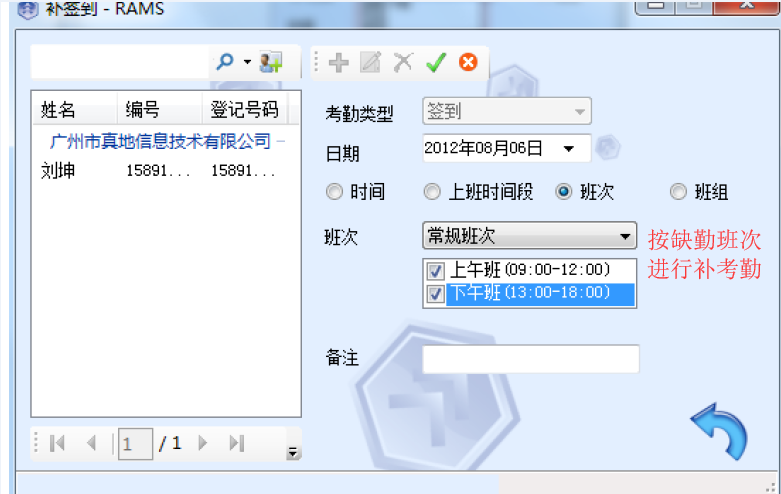Screen dimensions: 781x494
Task: Select the 时间 radio button
Action: point(334,192)
